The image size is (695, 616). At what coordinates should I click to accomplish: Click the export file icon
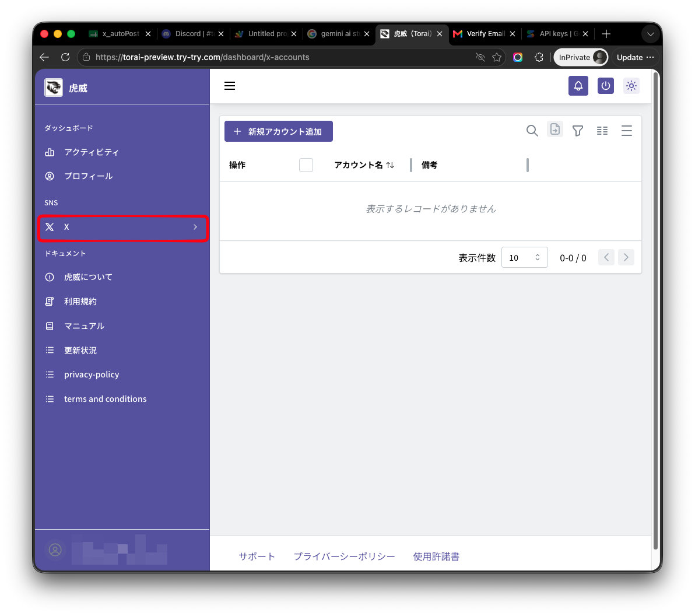[x=555, y=129]
